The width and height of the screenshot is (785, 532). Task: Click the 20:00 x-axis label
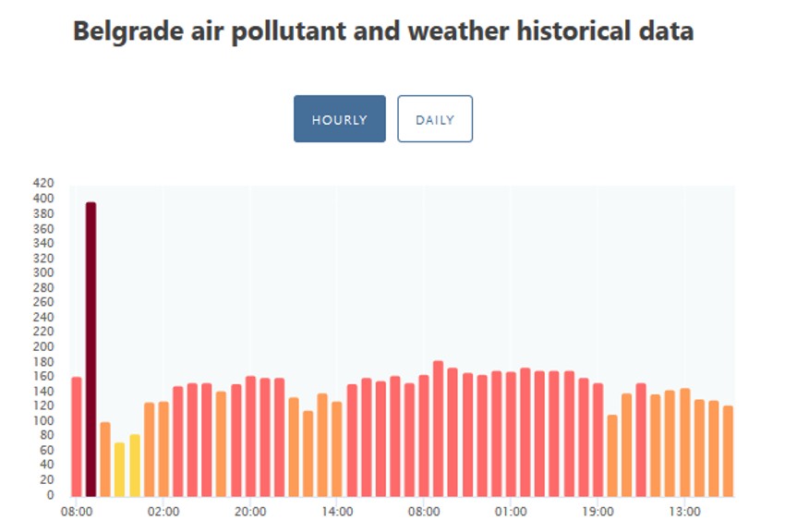pos(250,511)
